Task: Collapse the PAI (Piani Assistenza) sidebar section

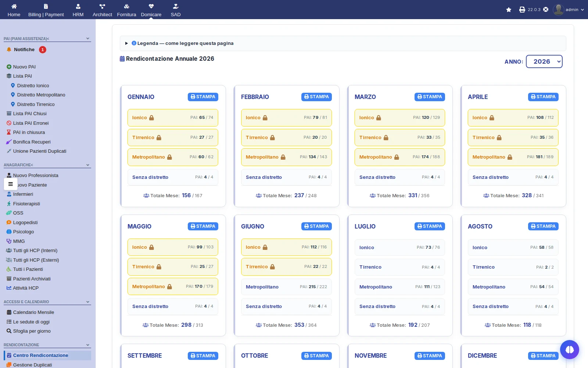Action: pos(88,39)
